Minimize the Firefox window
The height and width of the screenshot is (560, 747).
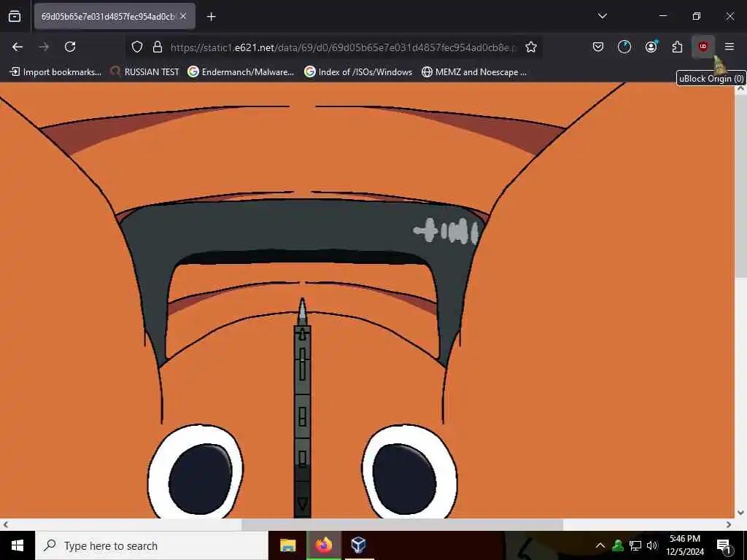(x=662, y=16)
